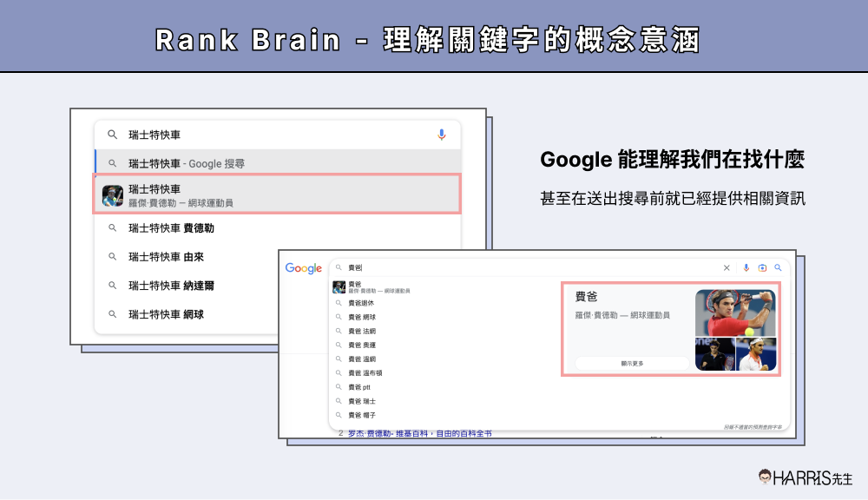Open Federer dark outfit photo thumbnail
Image resolution: width=868 pixels, height=500 pixels.
(x=714, y=354)
